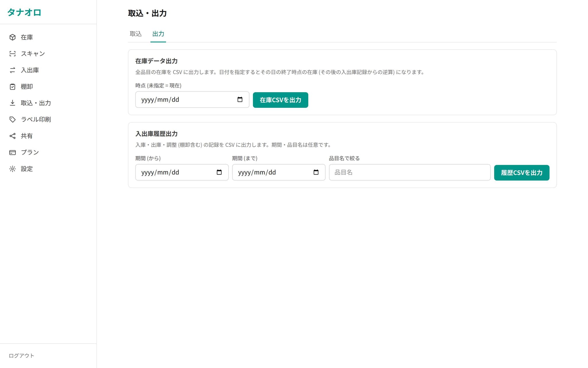The image size is (588, 368).
Task: Open 共有 menu entry
Action: 48,136
